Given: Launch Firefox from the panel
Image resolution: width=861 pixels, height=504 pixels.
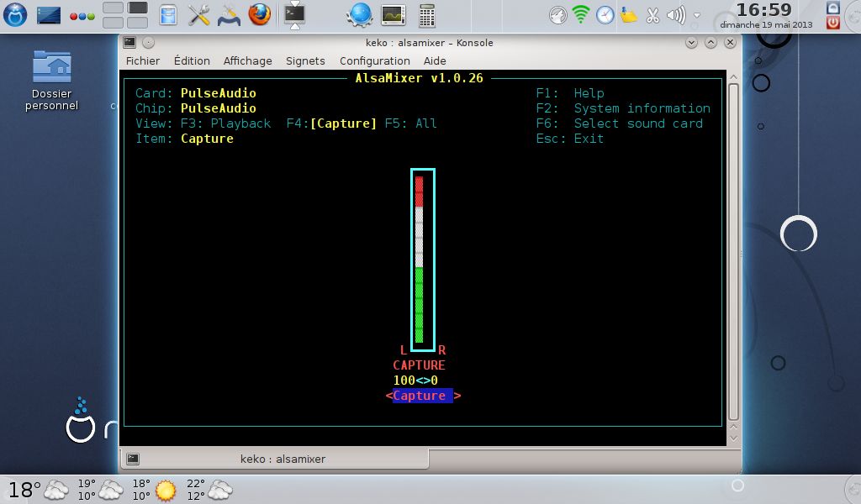Looking at the screenshot, I should click(x=259, y=15).
